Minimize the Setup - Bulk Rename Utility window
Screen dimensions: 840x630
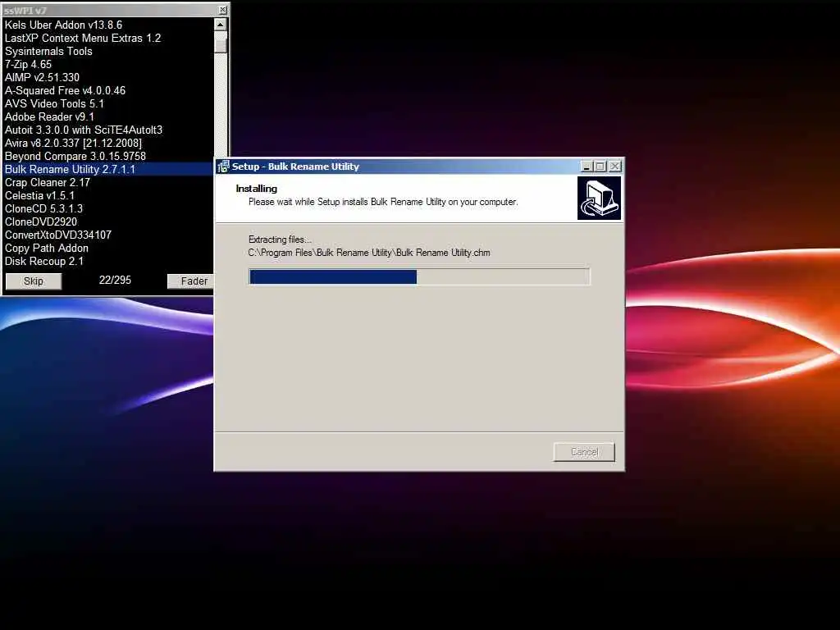[x=587, y=167]
